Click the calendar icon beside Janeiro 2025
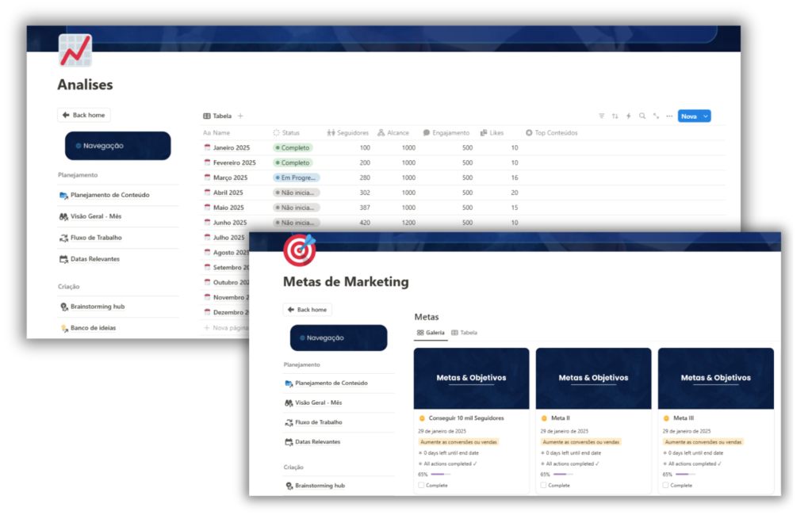 pyautogui.click(x=207, y=147)
